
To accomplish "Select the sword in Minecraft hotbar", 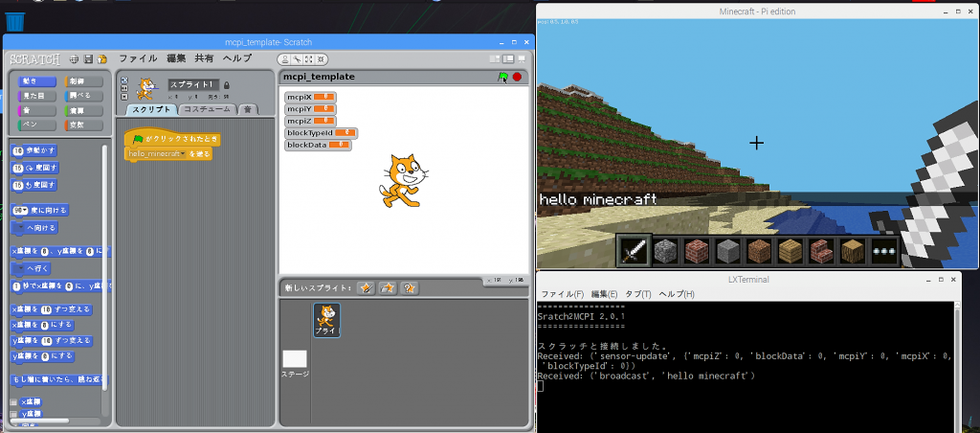I will [x=635, y=252].
